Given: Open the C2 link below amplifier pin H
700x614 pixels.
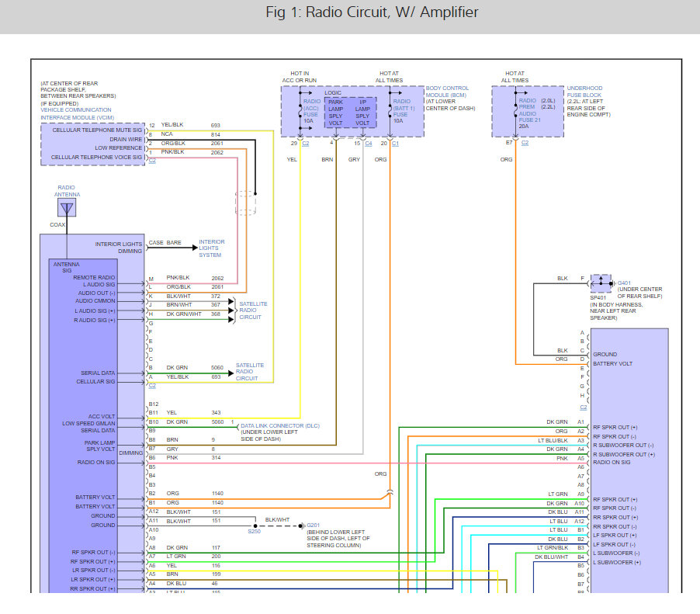Looking at the screenshot, I should 584,408.
